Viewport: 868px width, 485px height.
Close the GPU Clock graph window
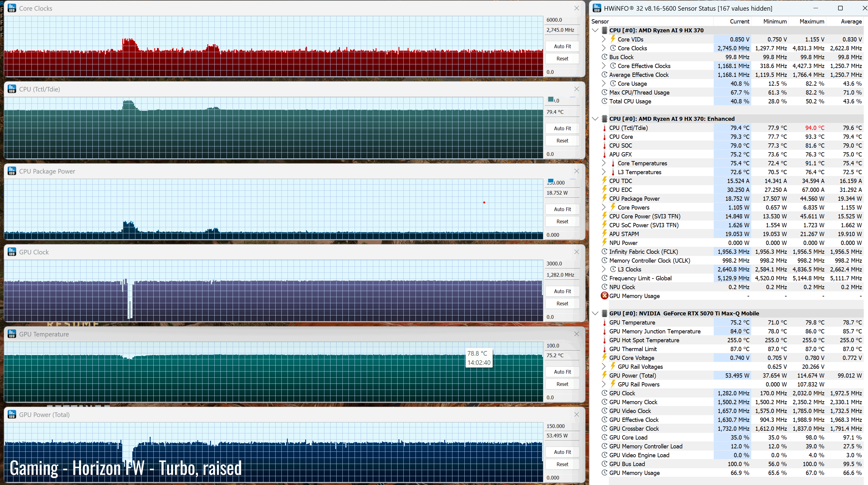(577, 252)
